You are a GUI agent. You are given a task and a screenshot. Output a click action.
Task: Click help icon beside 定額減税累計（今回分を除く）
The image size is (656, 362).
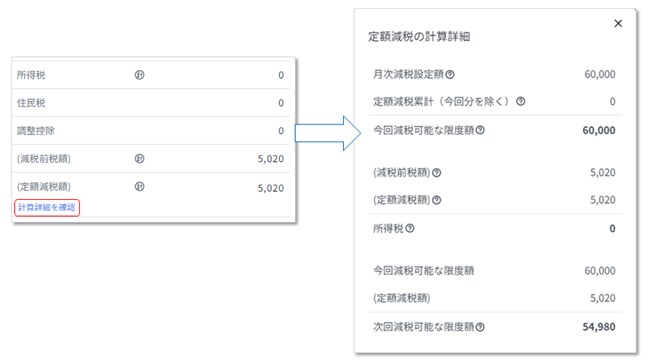click(520, 101)
